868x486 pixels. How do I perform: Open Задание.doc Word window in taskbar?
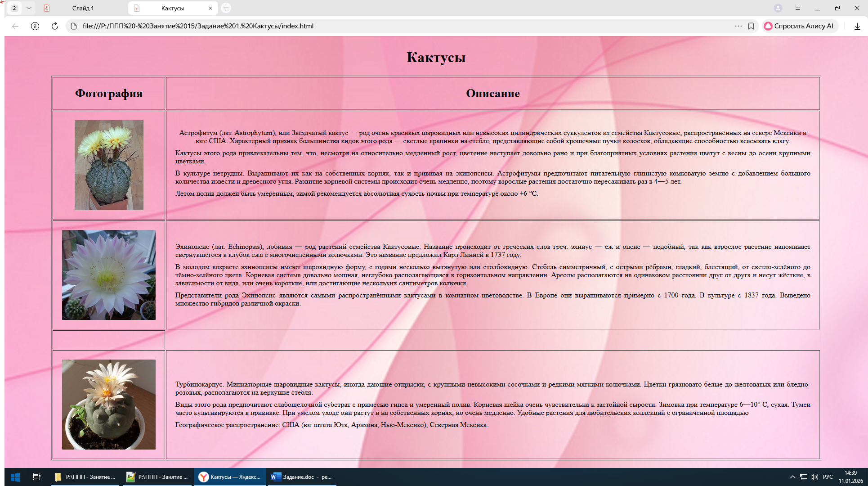point(301,477)
